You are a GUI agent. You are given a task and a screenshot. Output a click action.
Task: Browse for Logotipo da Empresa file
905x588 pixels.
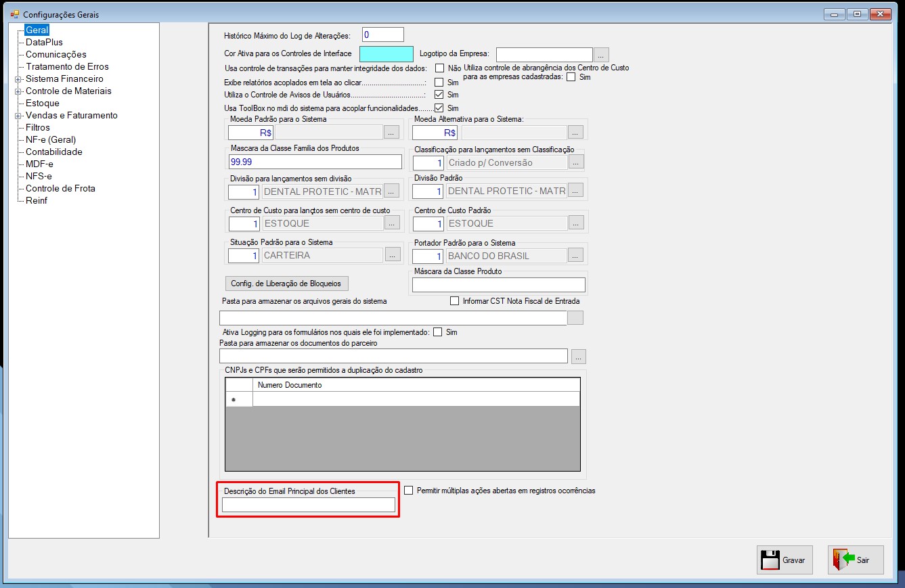[602, 54]
